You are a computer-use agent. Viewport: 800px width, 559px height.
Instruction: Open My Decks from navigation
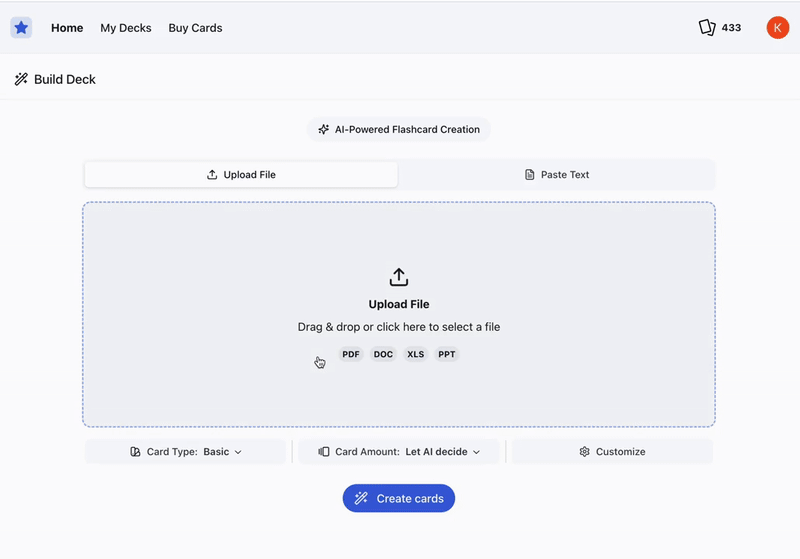(x=126, y=28)
